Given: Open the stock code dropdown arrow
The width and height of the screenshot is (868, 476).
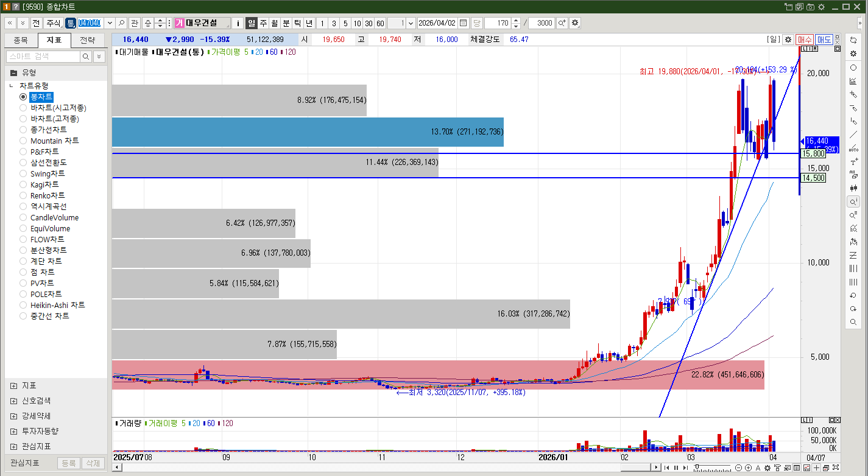Looking at the screenshot, I should pos(110,23).
